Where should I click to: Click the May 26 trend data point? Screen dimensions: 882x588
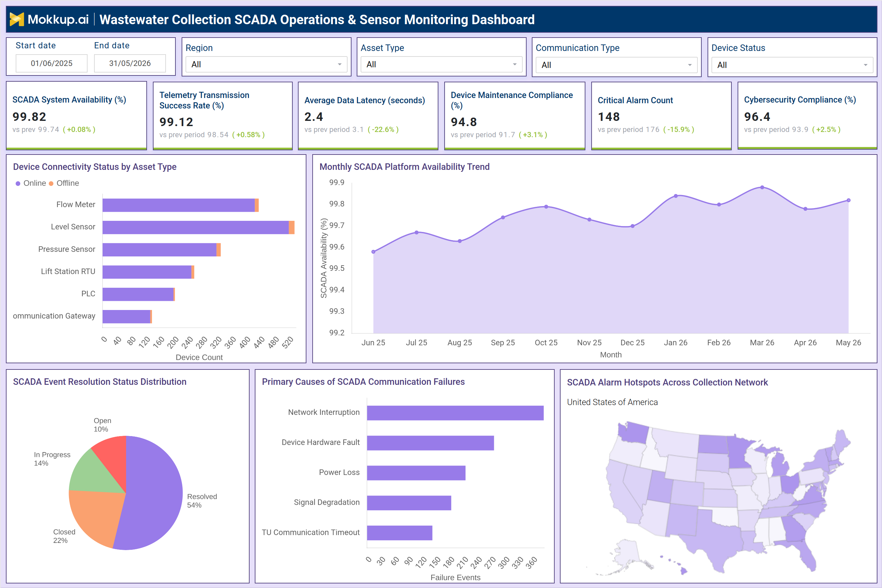click(x=849, y=200)
